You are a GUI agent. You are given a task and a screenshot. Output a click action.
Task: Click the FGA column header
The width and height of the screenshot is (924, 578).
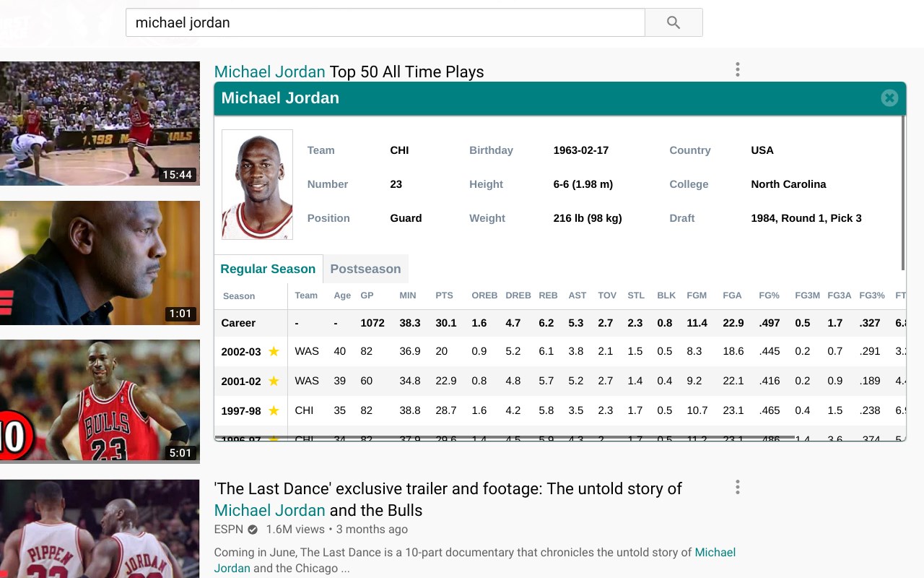point(732,296)
